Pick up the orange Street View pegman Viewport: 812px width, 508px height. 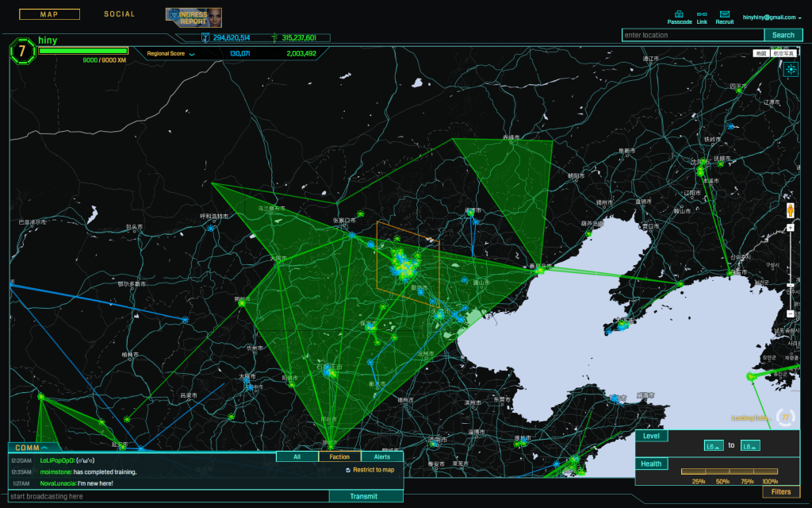[791, 210]
